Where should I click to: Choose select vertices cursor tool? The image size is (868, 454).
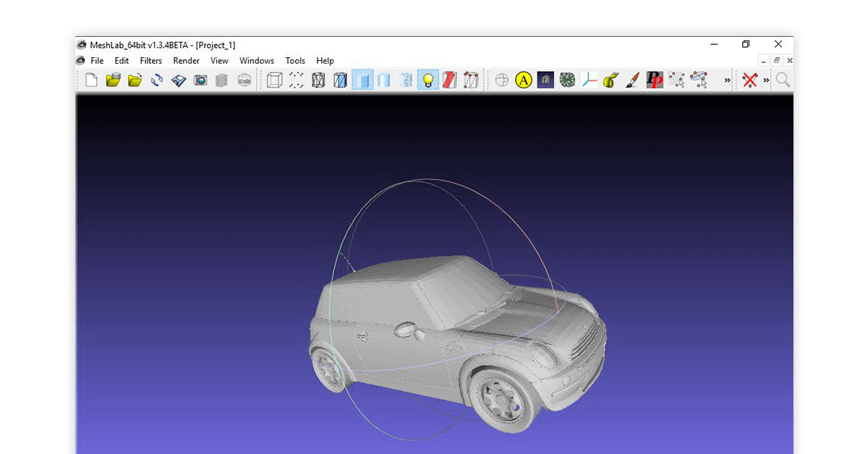676,80
